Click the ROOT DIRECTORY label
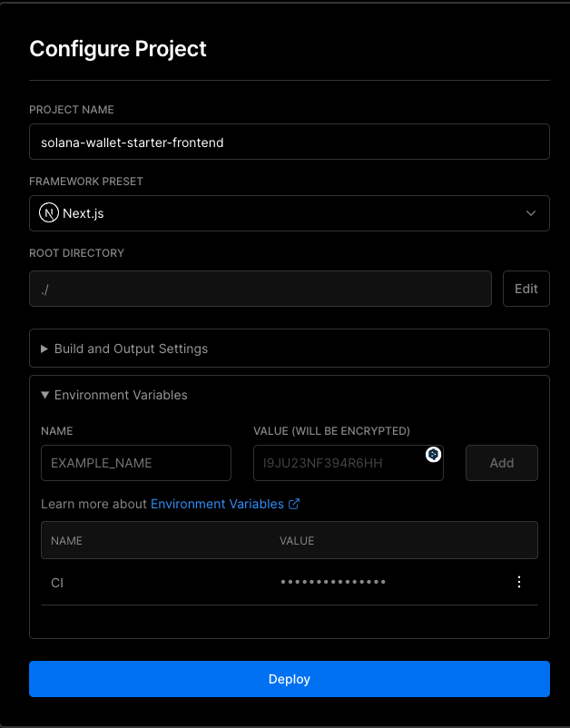Image resolution: width=570 pixels, height=728 pixels. (76, 253)
